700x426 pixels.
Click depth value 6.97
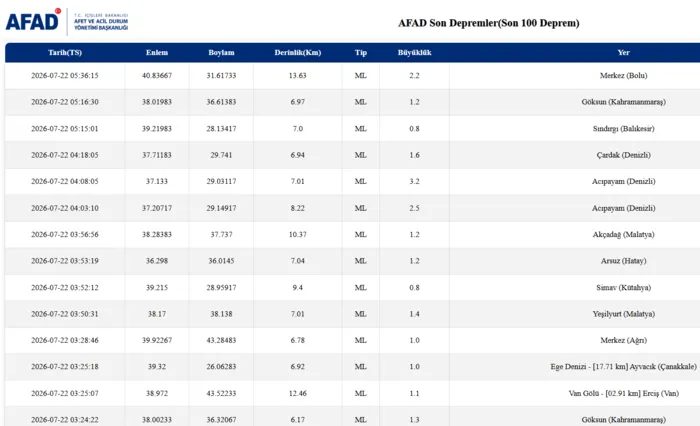[x=297, y=102]
